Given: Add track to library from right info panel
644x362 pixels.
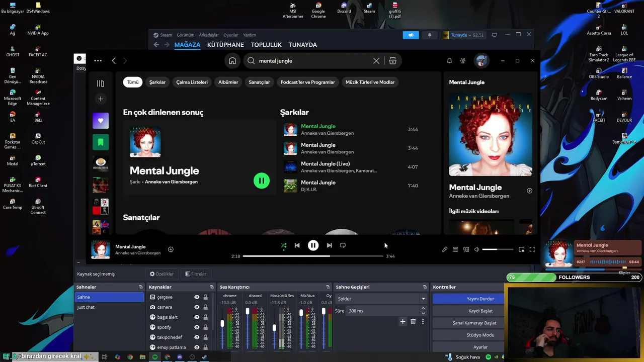Looking at the screenshot, I should (x=529, y=191).
